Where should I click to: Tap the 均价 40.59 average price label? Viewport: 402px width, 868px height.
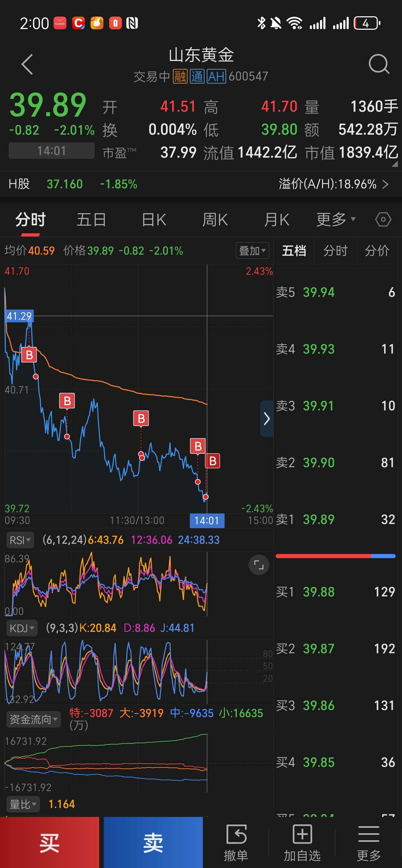click(30, 251)
